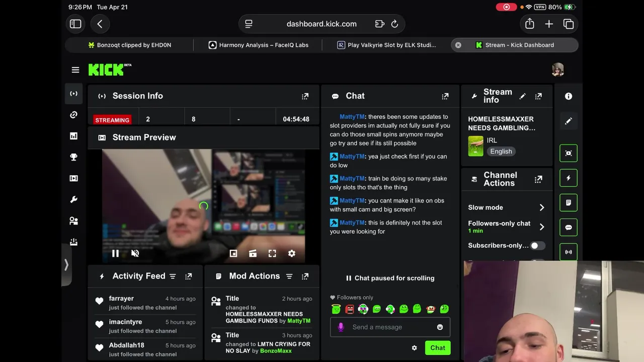Open the Kick hamburger menu

coord(75,70)
